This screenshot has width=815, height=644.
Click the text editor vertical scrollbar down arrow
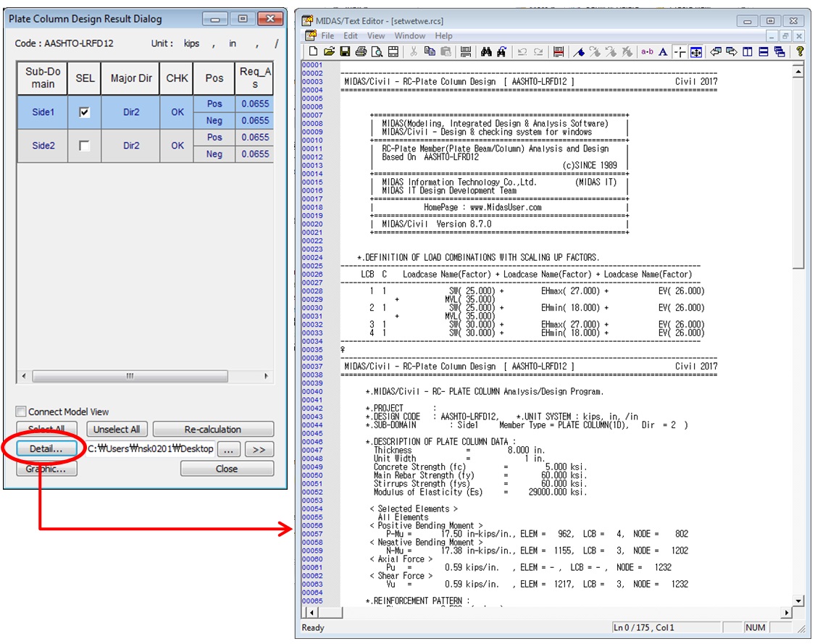(x=798, y=601)
